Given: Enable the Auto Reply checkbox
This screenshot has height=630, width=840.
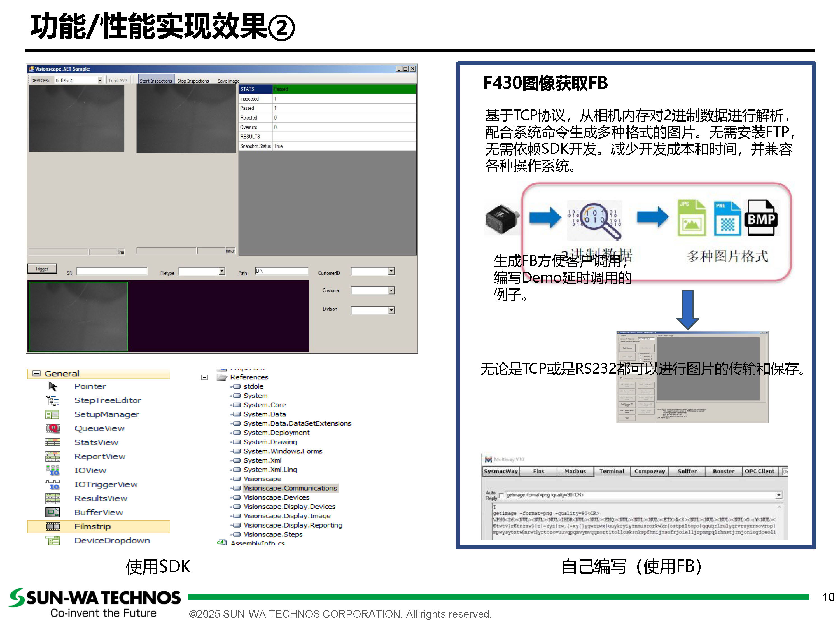Looking at the screenshot, I should pyautogui.click(x=501, y=496).
